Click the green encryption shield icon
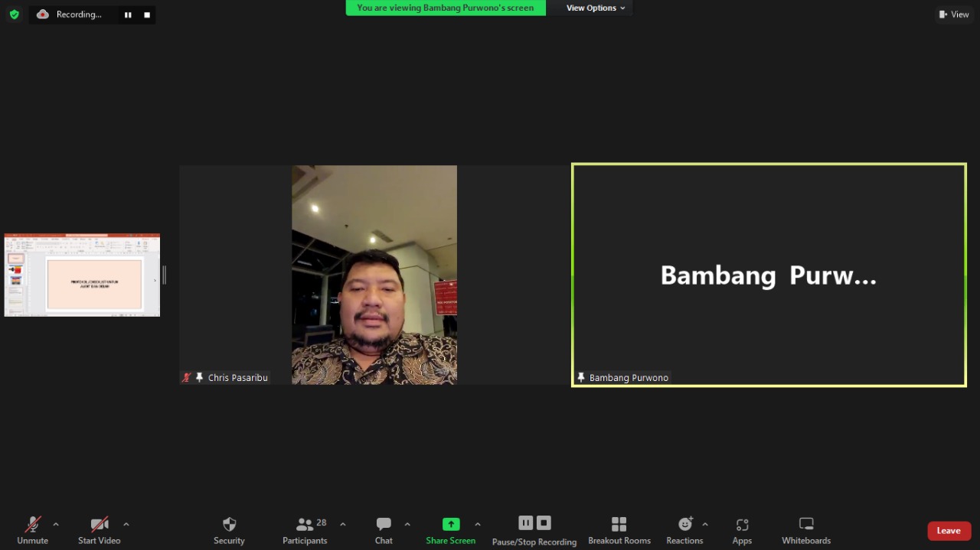980x550 pixels. 14,14
